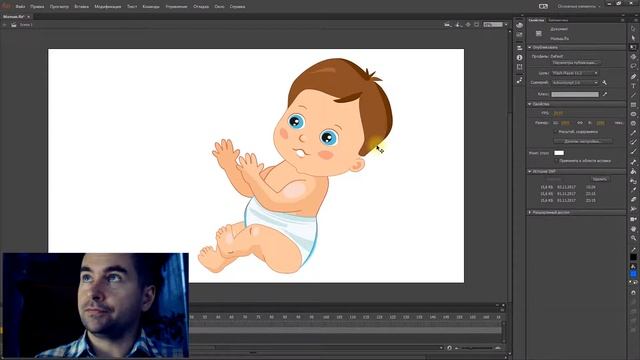Click the Дополн. настройки button
This screenshot has width=640, height=360.
(x=582, y=141)
